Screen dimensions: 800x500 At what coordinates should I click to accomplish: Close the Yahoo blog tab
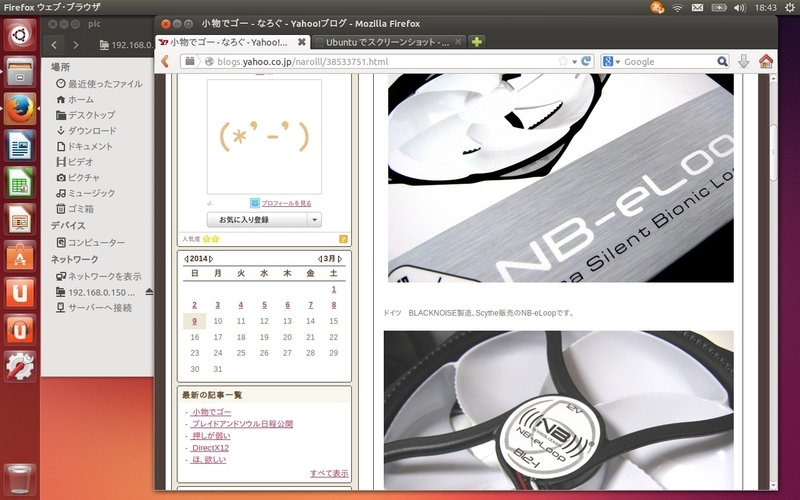tap(302, 42)
